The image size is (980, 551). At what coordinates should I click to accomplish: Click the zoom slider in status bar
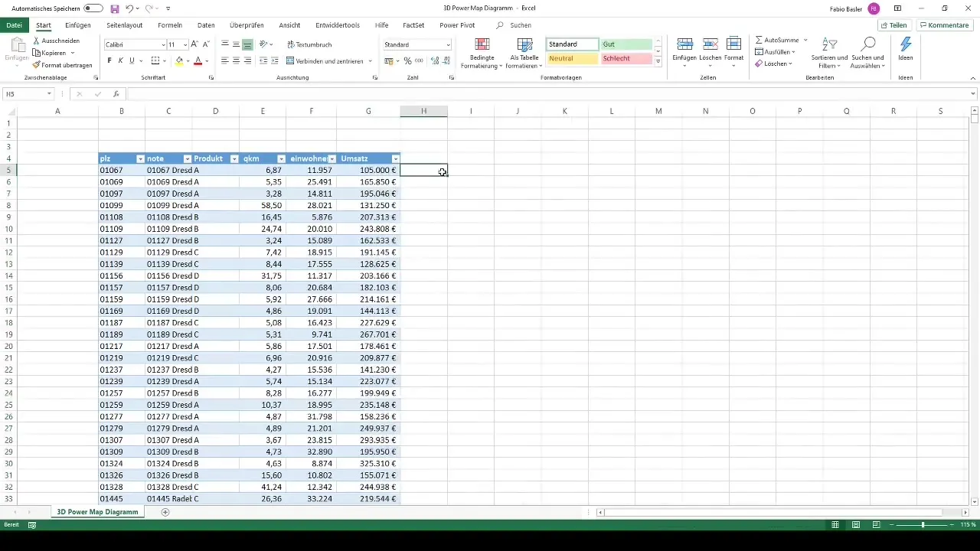(x=923, y=525)
